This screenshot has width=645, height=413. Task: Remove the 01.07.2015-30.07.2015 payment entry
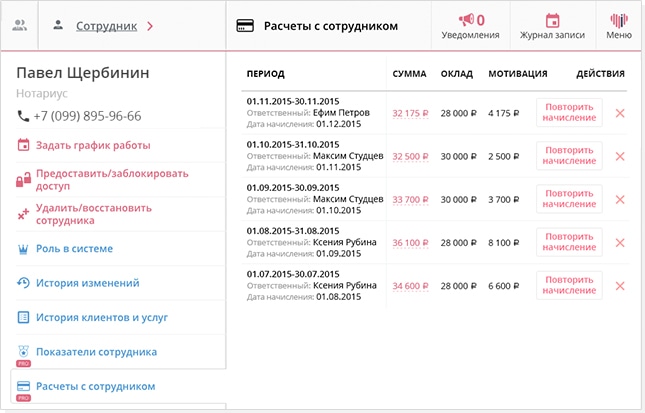(x=620, y=285)
